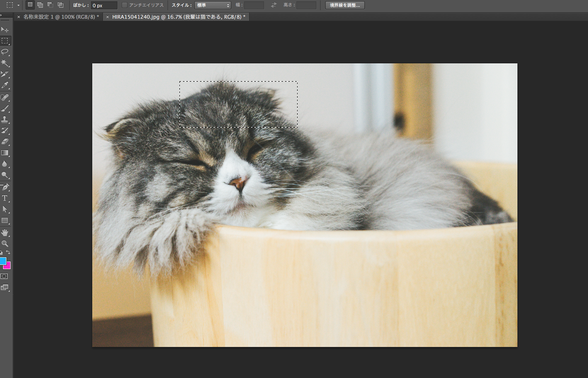
Task: Select the Horizontal Type tool
Action: pos(5,198)
